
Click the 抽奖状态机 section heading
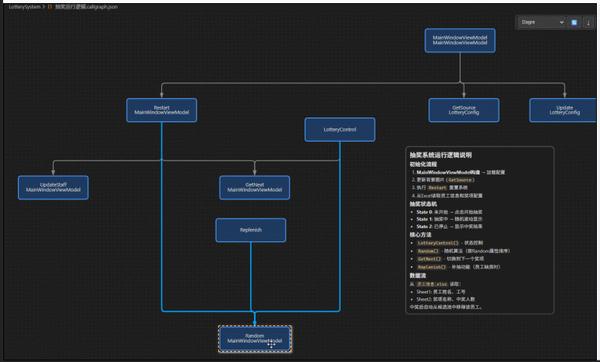click(x=423, y=204)
